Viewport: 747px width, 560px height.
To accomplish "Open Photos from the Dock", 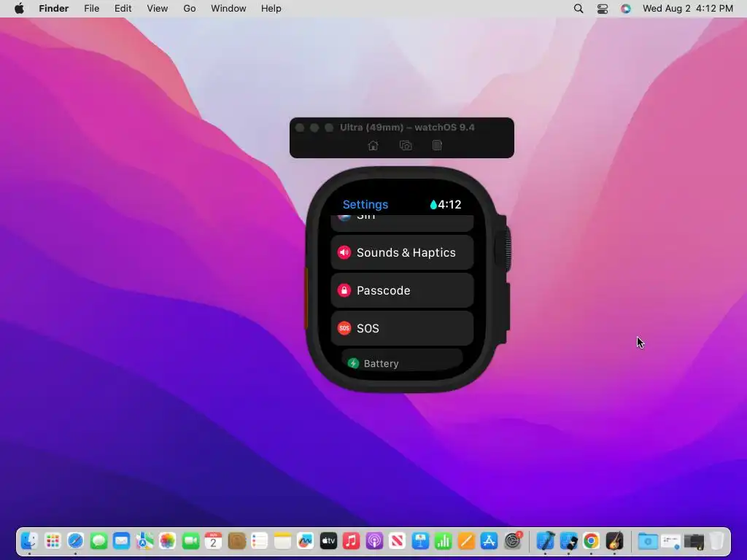I will pos(168,541).
